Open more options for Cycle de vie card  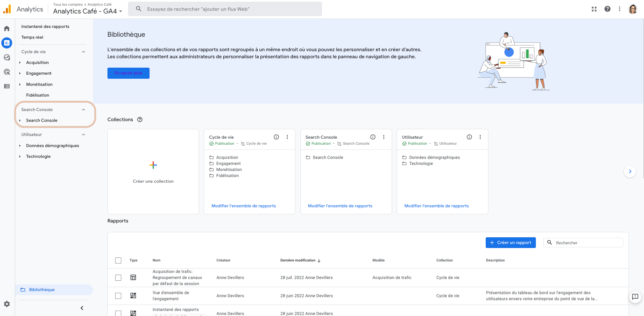(x=287, y=137)
